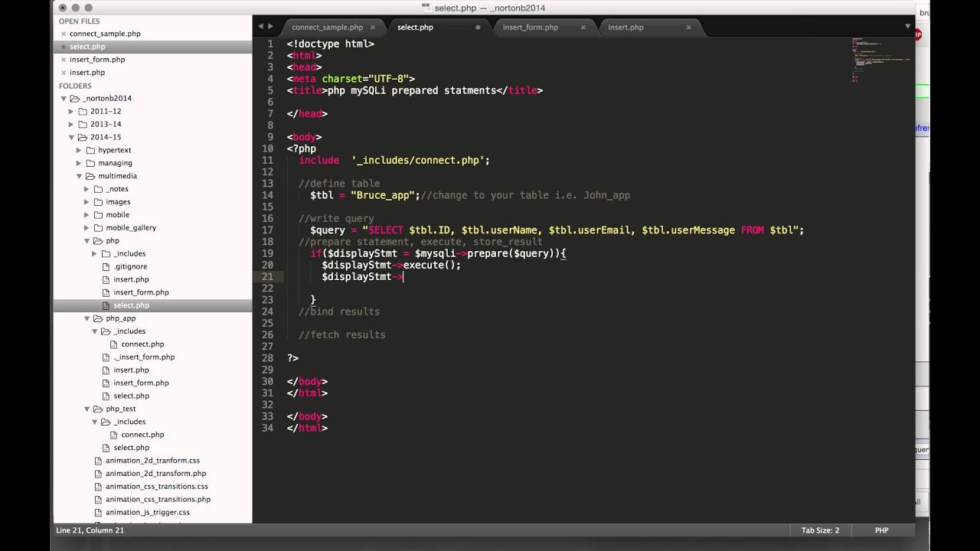The image size is (980, 551).
Task: Click the animation_css_transitions.css file icon
Action: (x=98, y=487)
